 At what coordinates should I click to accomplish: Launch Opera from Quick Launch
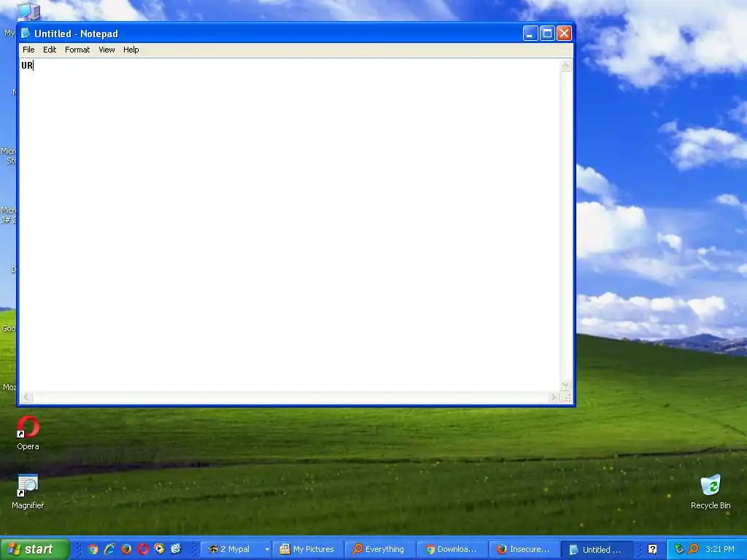click(x=143, y=549)
